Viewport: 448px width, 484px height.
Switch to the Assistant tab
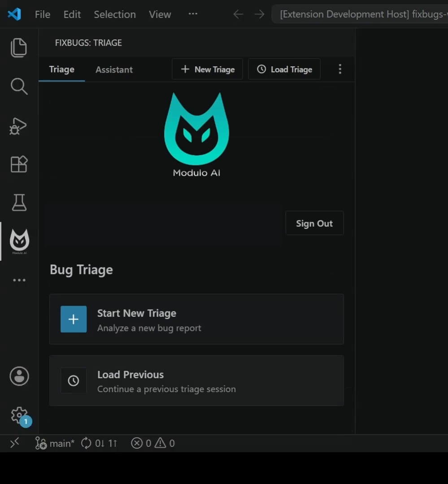(x=114, y=69)
